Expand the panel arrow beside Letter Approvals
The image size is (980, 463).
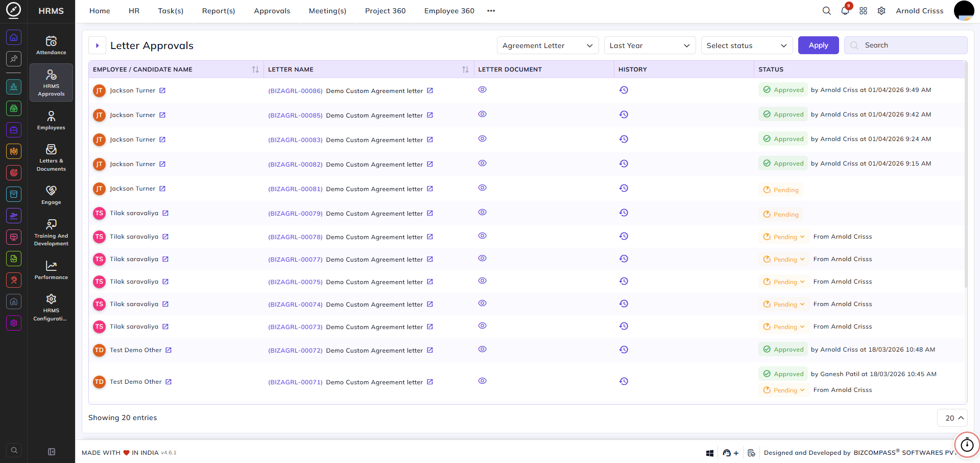[x=97, y=45]
